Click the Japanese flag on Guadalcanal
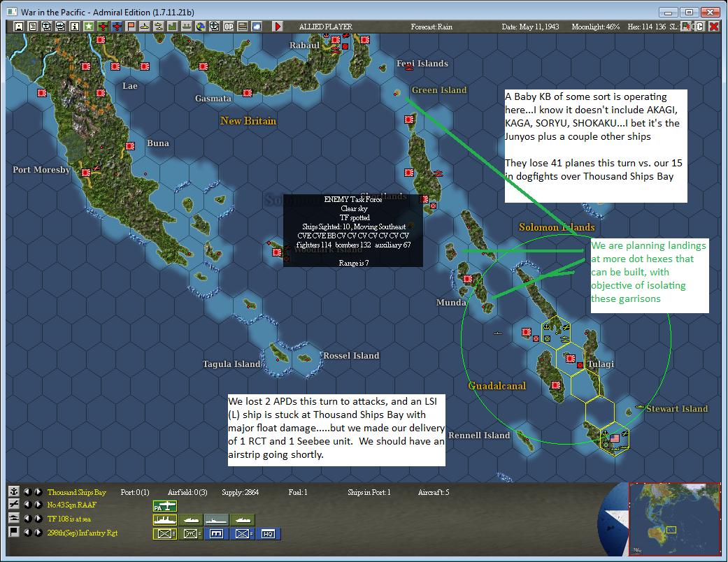This screenshot has height=562, width=728. coord(556,385)
